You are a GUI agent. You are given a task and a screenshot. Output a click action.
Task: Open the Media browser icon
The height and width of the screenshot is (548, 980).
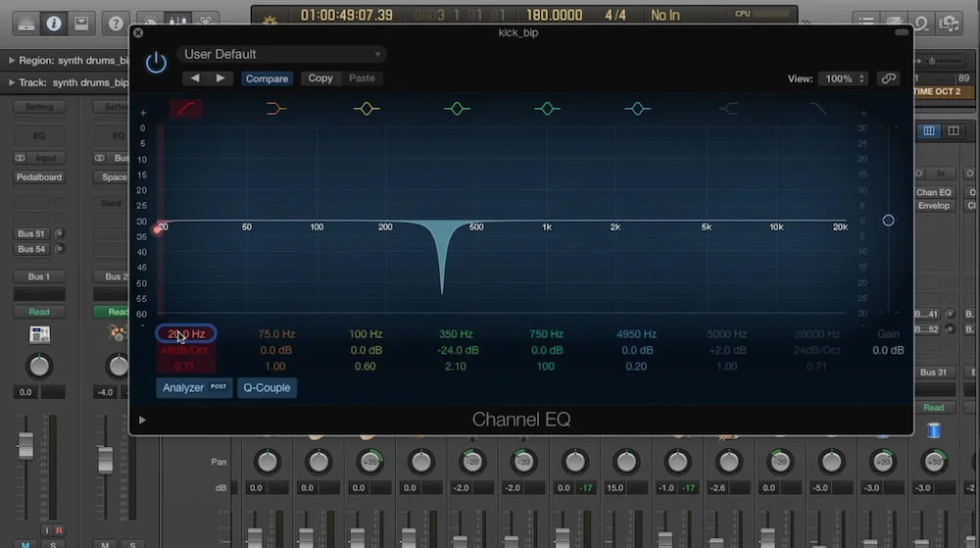pos(950,24)
